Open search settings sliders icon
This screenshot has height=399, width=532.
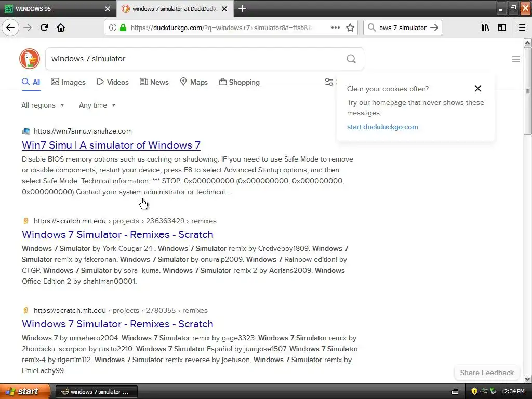(x=329, y=82)
